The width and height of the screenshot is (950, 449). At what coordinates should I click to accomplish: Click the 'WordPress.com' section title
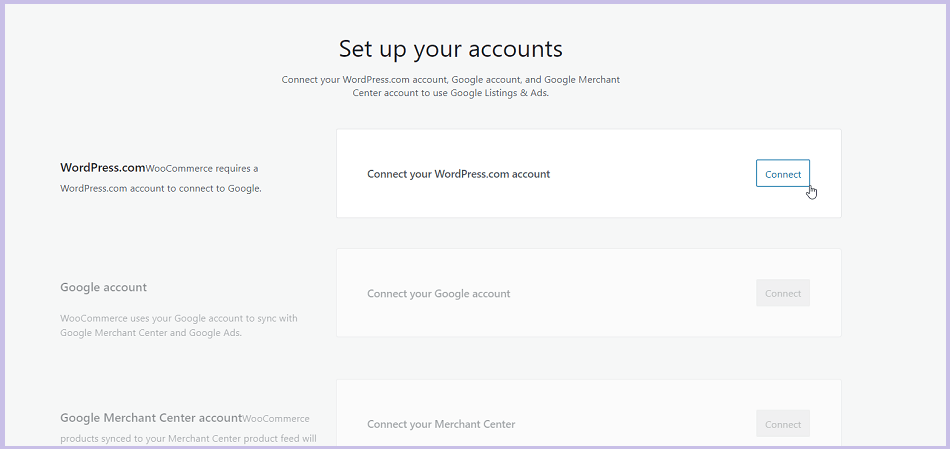click(x=102, y=168)
